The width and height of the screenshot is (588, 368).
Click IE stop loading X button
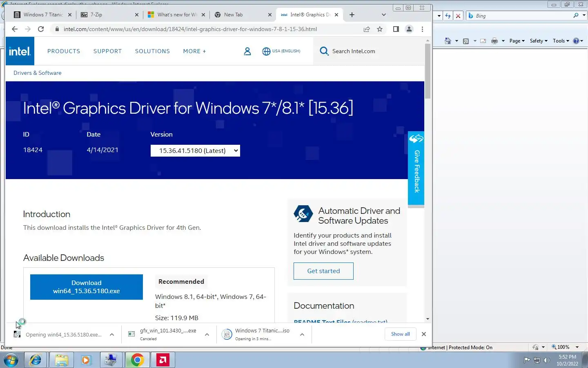pyautogui.click(x=458, y=16)
